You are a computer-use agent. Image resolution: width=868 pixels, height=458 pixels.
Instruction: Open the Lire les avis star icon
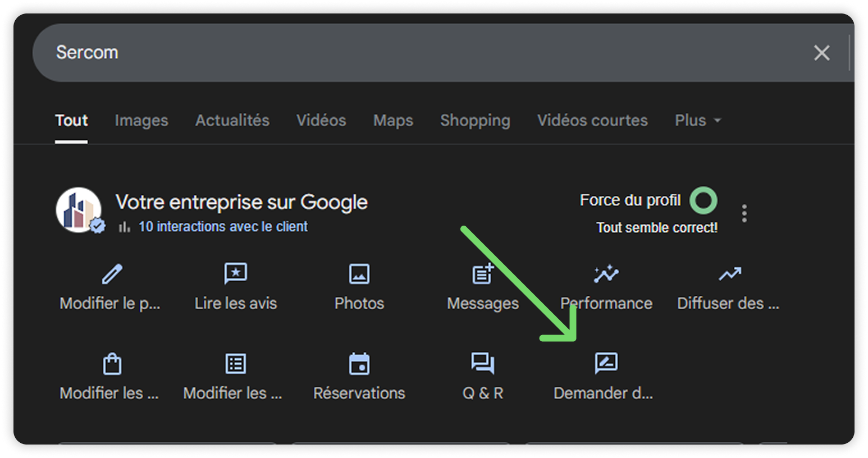236,274
